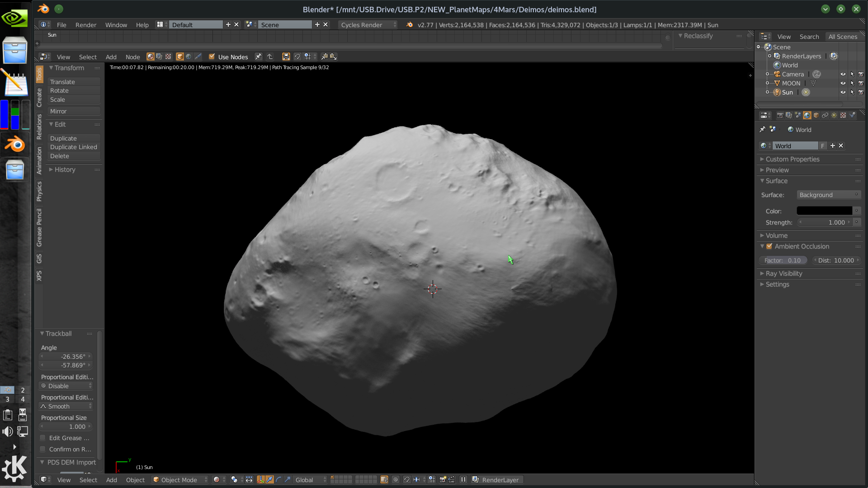Screen dimensions: 868x488
Task: Hide Sun lamp with its eye icon
Action: click(x=843, y=92)
